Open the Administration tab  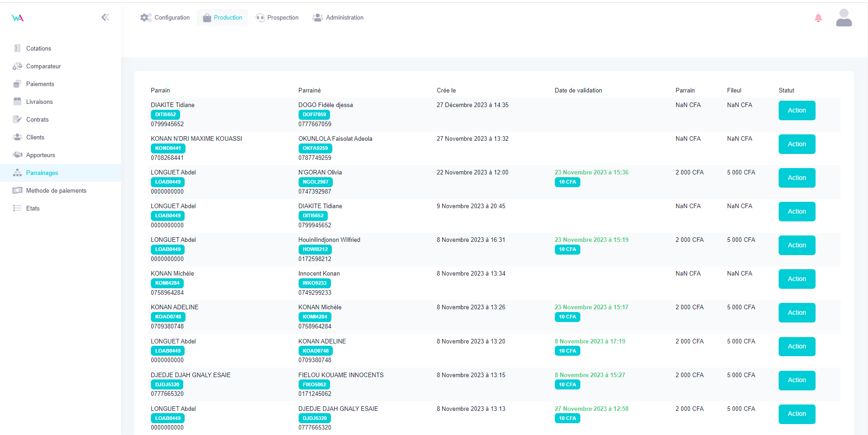tap(338, 18)
